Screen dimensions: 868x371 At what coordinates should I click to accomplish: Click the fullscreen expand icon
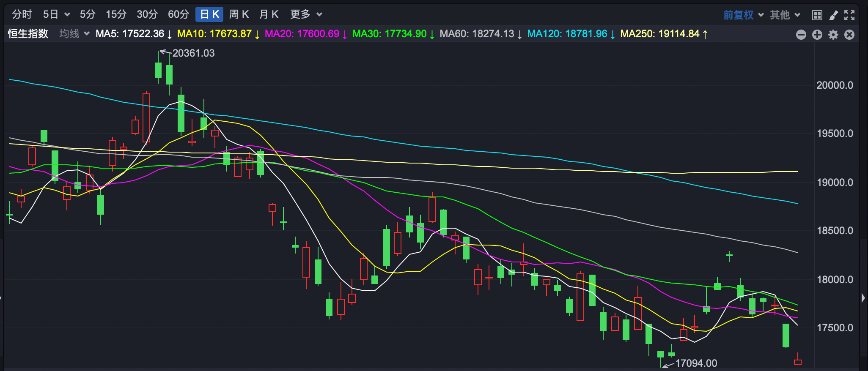tap(849, 15)
